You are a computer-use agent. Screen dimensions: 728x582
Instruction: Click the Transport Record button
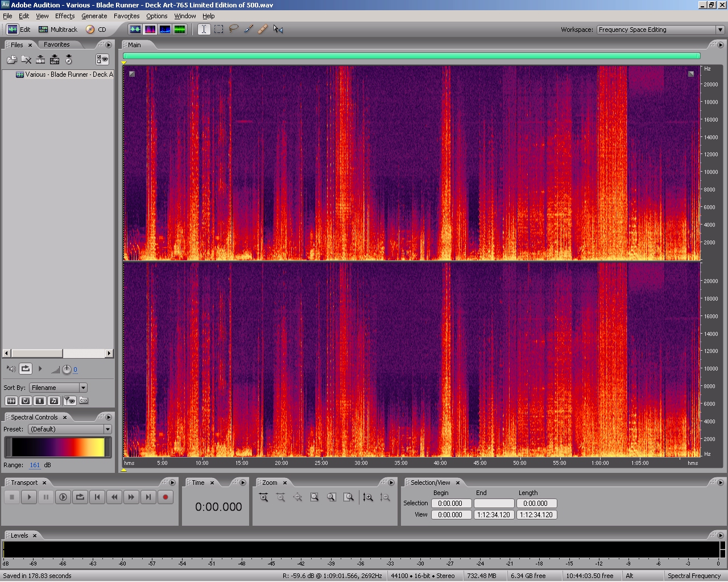pos(166,497)
